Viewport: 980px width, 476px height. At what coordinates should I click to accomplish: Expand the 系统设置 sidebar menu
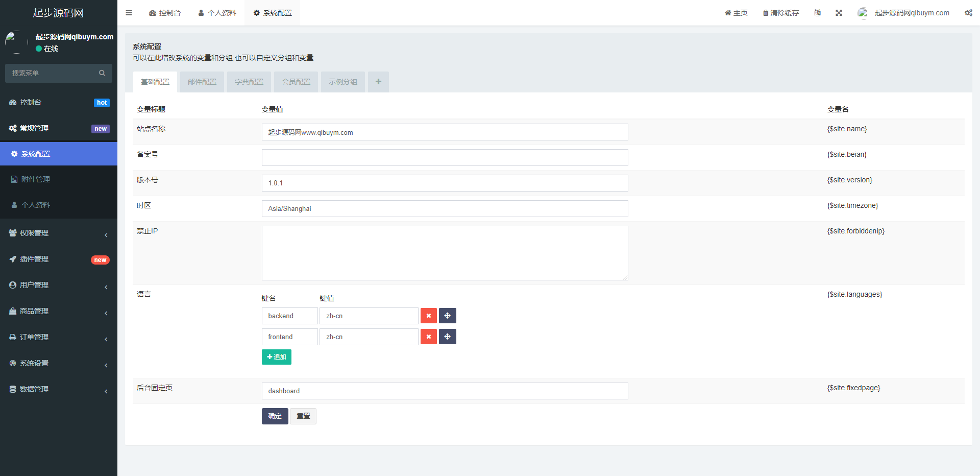point(59,363)
